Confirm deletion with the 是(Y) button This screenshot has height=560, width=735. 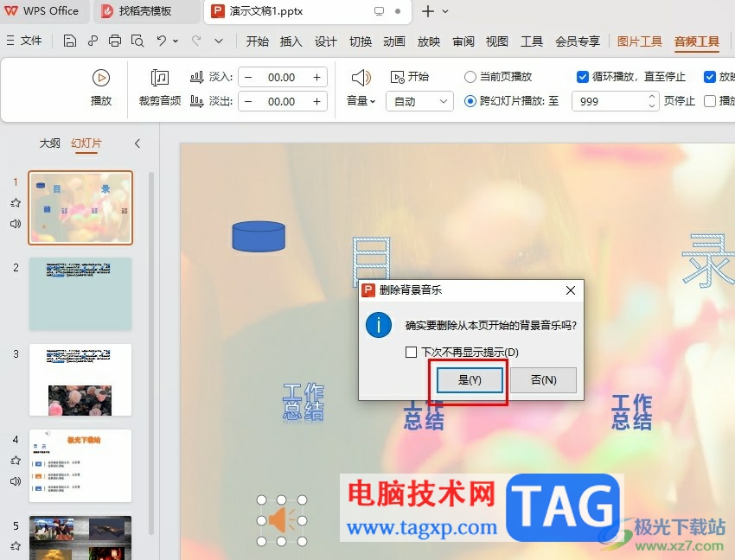pyautogui.click(x=470, y=379)
